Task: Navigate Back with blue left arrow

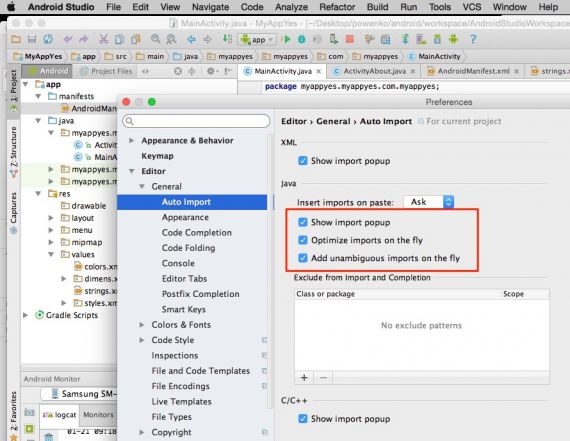Action: pyautogui.click(x=191, y=39)
